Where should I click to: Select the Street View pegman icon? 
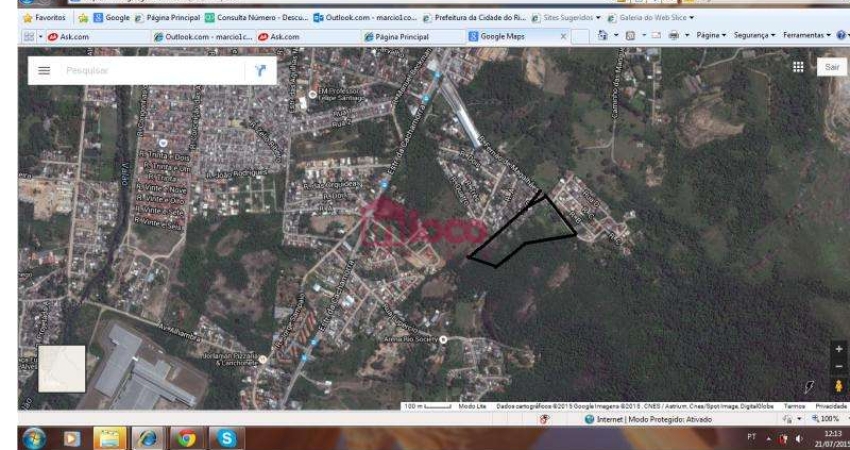pos(839,386)
